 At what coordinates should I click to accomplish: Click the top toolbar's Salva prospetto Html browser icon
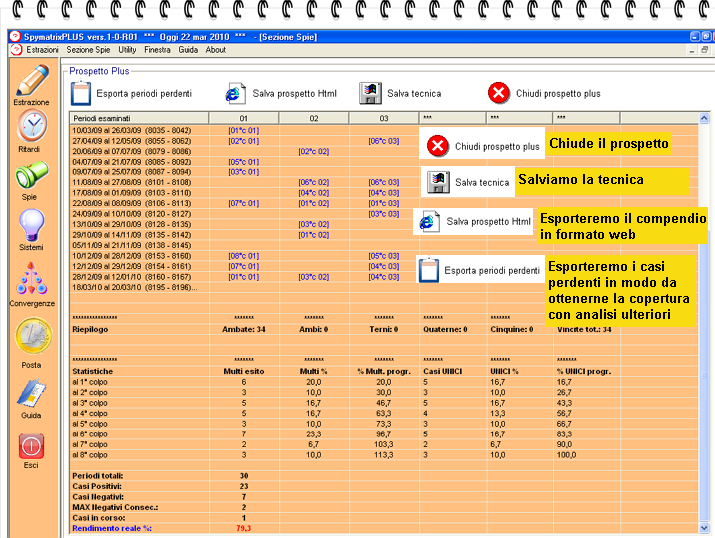tap(236, 93)
